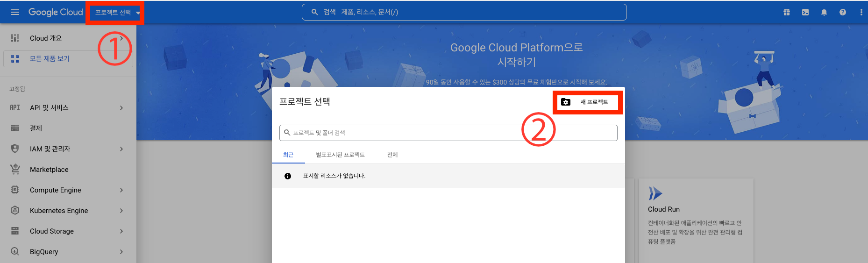Click the Google Cloud Platform으로 시작하기 heading
This screenshot has width=868, height=263.
click(517, 55)
